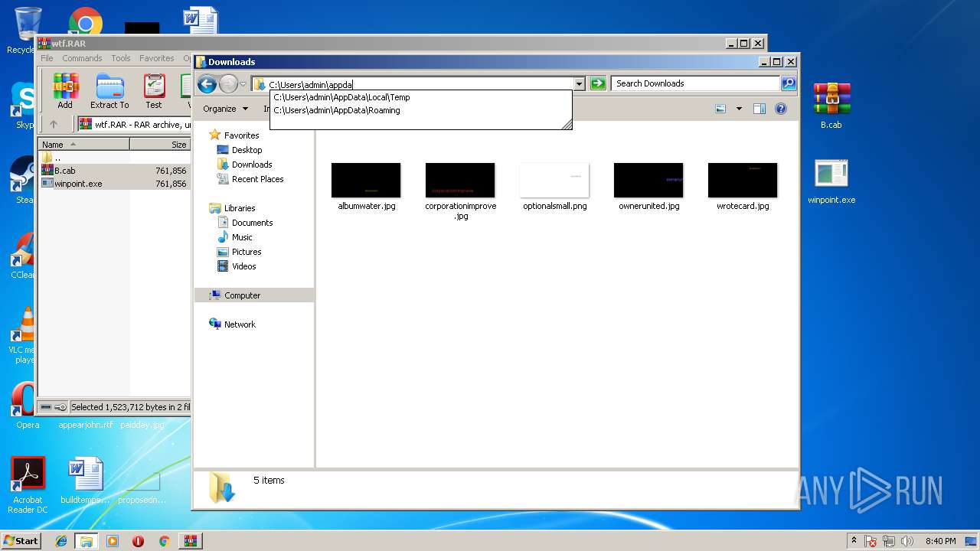Viewport: 980px width, 551px height.
Task: Click the Chrome taskbar icon
Action: click(164, 541)
